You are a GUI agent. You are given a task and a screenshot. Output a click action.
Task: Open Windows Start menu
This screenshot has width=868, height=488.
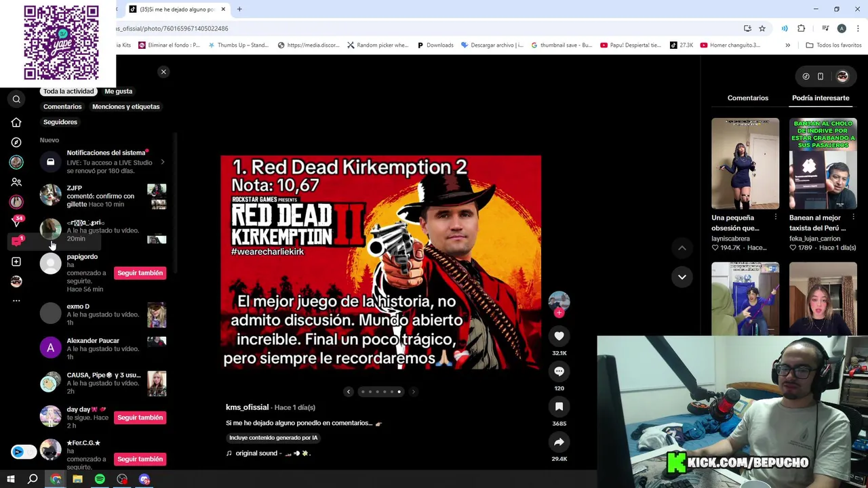[11, 479]
